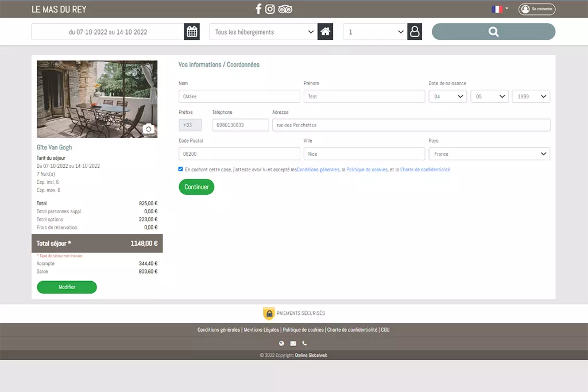This screenshot has height=392, width=588.
Task: Open Politique de cookies link in the form
Action: point(367,170)
